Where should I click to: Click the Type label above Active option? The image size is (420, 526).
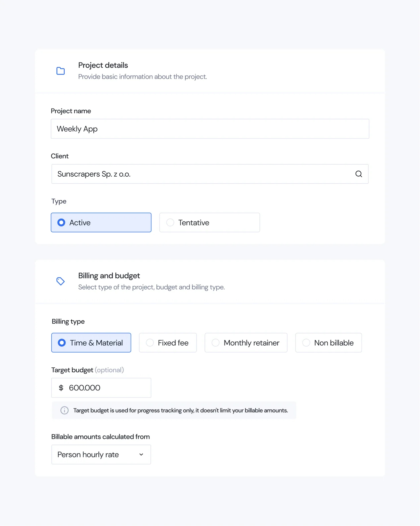(x=59, y=201)
